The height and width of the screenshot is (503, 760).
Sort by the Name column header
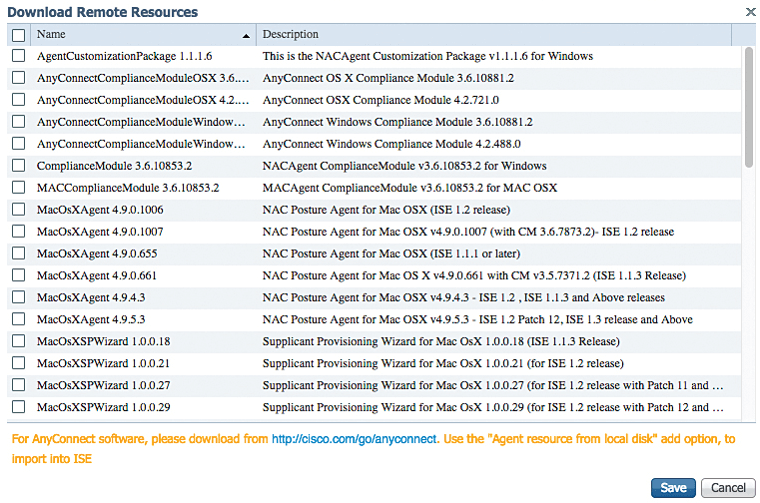click(130, 35)
